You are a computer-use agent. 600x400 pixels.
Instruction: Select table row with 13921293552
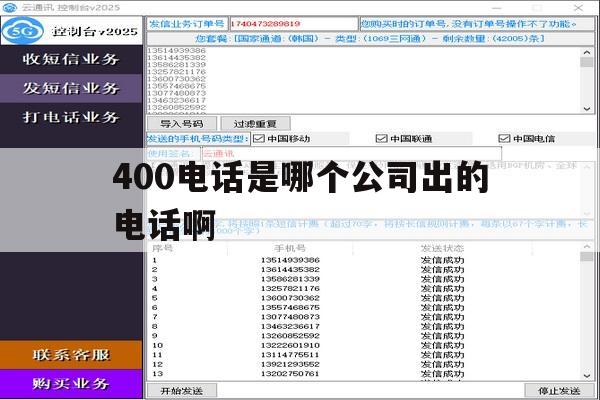click(x=364, y=364)
